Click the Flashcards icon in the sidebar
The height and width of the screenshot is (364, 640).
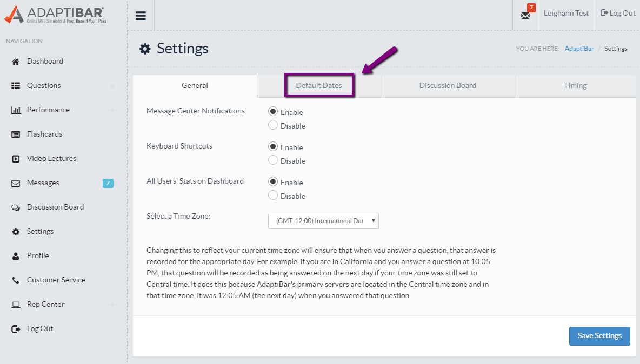point(16,134)
